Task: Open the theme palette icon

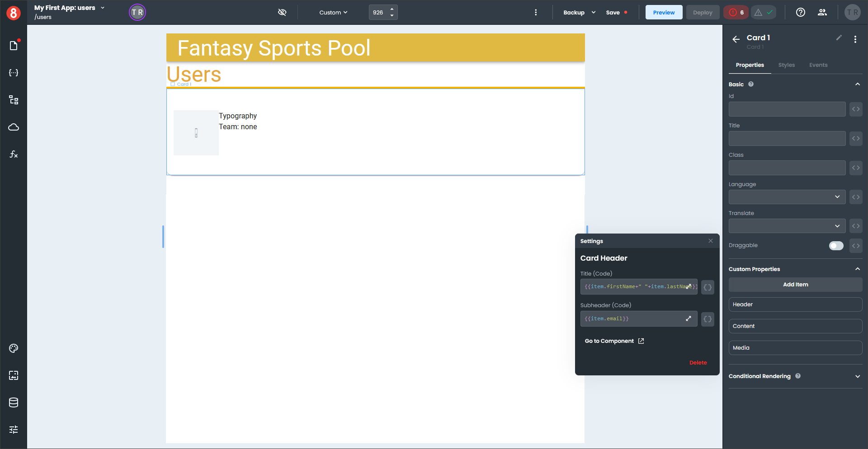Action: pyautogui.click(x=14, y=348)
